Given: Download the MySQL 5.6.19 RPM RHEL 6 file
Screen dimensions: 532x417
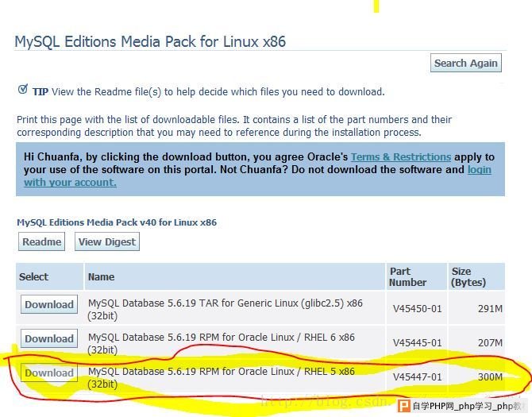Looking at the screenshot, I should pyautogui.click(x=49, y=338).
